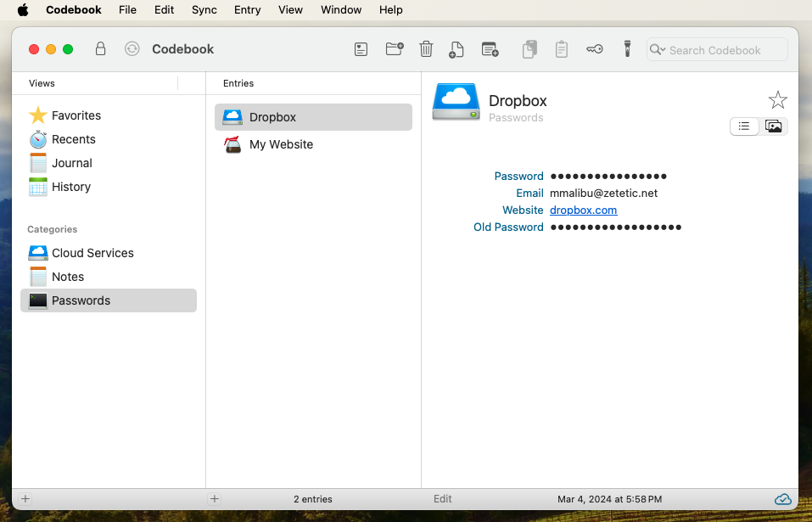This screenshot has height=522, width=812.
Task: Switch to the image attachments view
Action: (x=773, y=126)
